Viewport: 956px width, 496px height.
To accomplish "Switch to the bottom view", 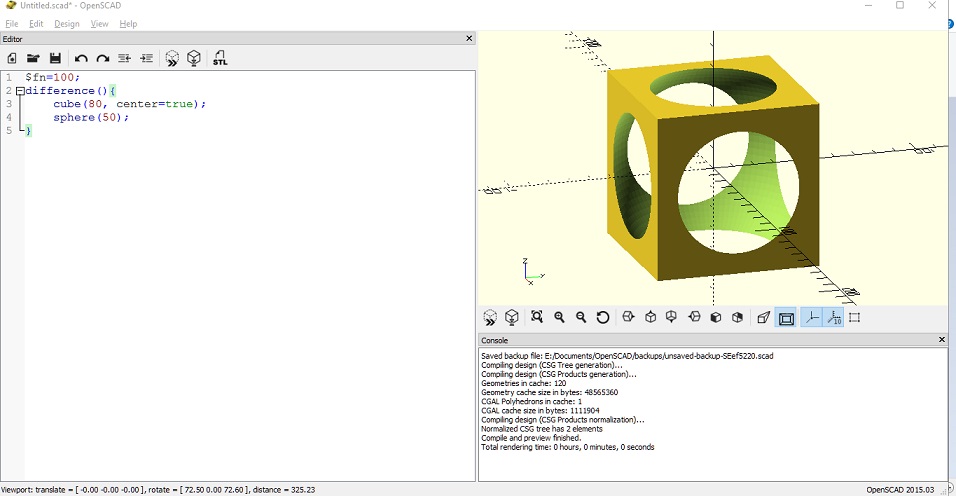I will click(x=671, y=317).
